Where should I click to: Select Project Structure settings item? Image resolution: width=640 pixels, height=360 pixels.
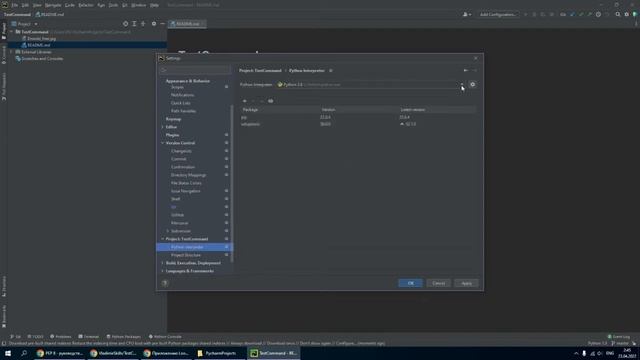click(x=186, y=255)
